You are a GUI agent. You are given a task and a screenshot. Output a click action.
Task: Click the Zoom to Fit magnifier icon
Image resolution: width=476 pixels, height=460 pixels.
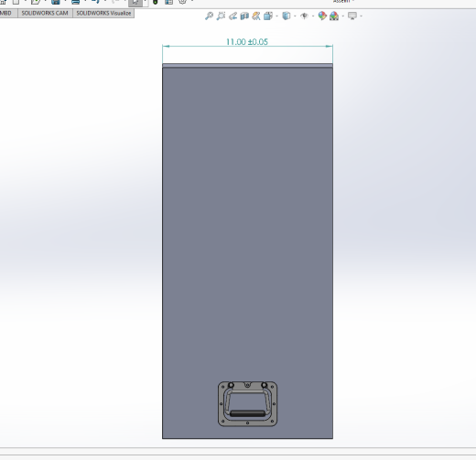(x=209, y=16)
